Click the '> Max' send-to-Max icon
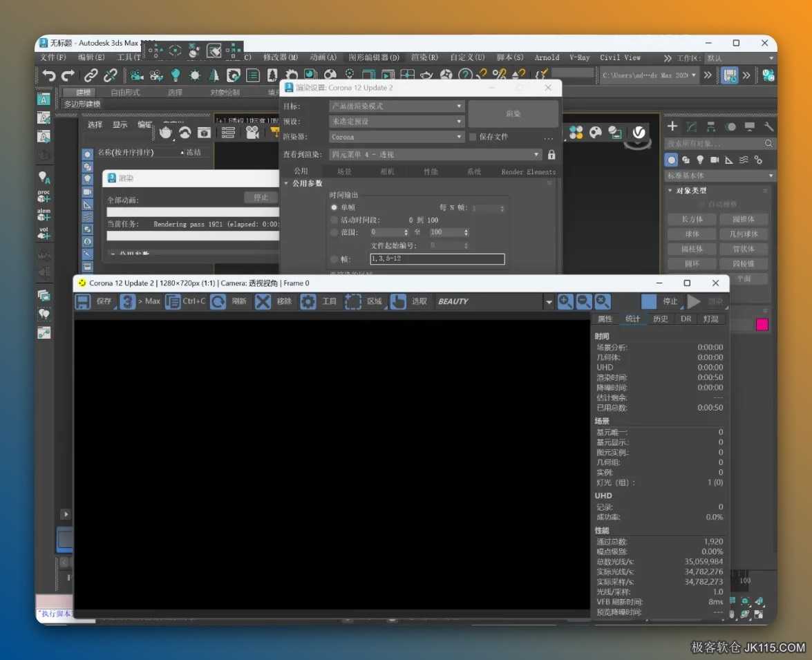This screenshot has height=660, width=812. point(127,301)
